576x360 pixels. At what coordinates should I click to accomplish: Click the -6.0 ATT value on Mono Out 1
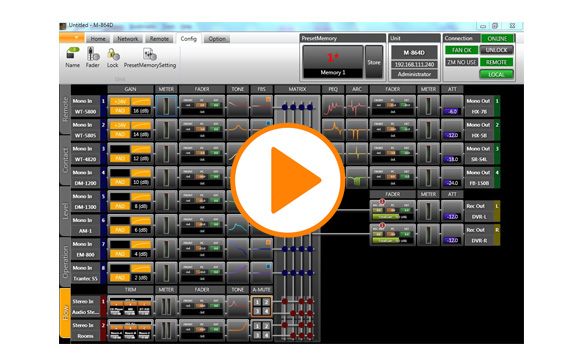coord(452,111)
